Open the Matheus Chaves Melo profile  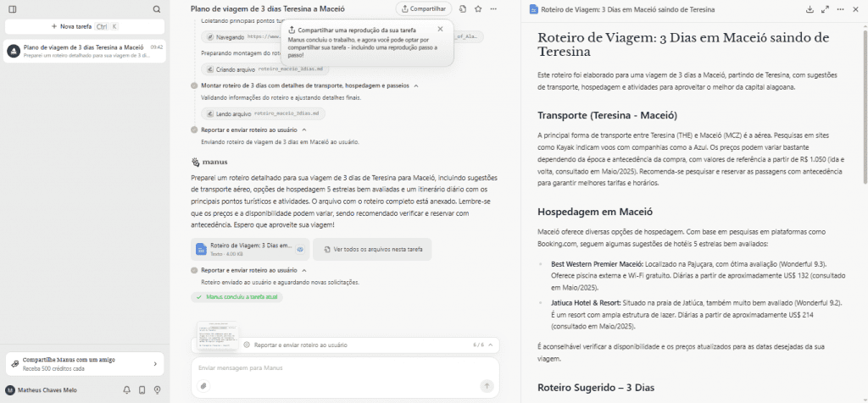[42, 390]
